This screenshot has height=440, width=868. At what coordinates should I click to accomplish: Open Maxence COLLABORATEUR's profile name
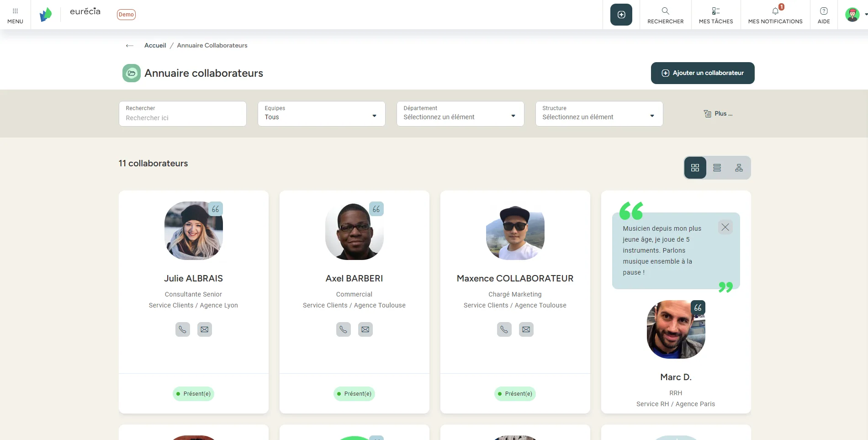pyautogui.click(x=515, y=279)
